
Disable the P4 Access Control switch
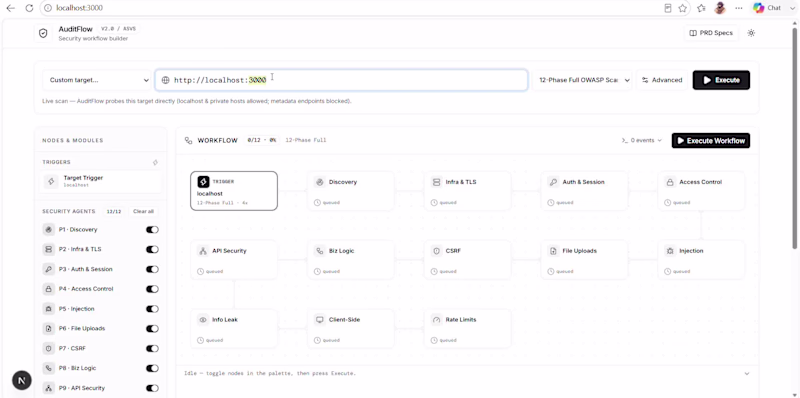[152, 289]
